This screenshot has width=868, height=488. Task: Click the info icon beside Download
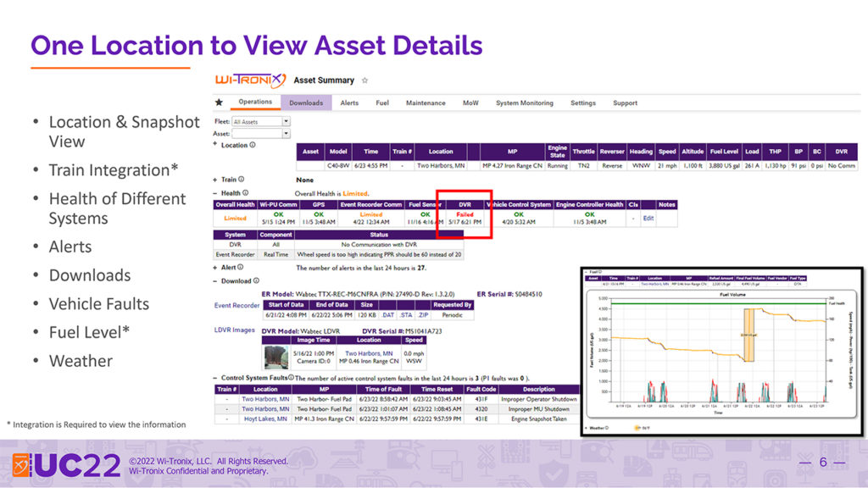258,280
